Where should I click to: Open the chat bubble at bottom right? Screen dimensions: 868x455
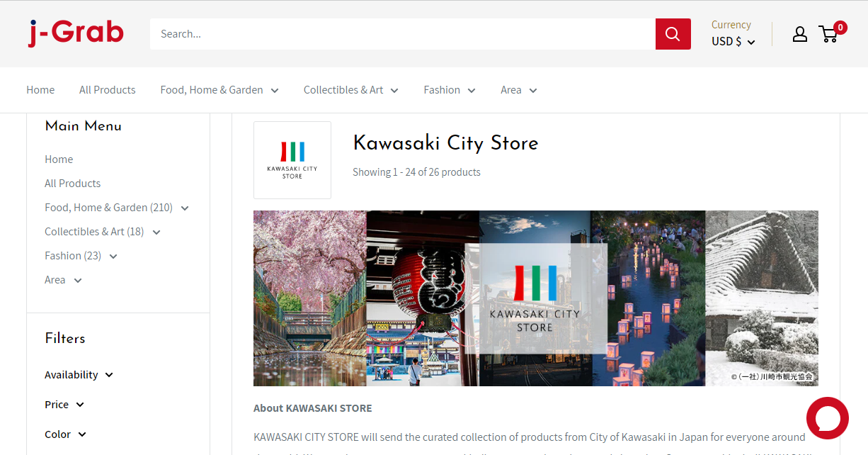point(827,418)
